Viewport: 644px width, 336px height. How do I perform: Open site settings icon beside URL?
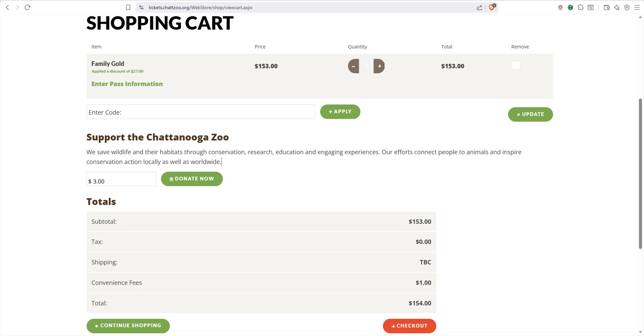point(141,7)
